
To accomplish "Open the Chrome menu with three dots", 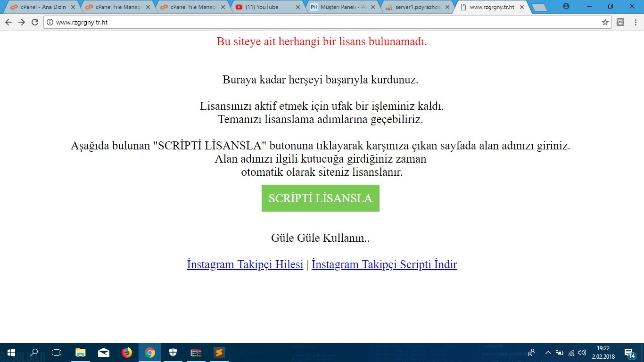I will pos(635,22).
